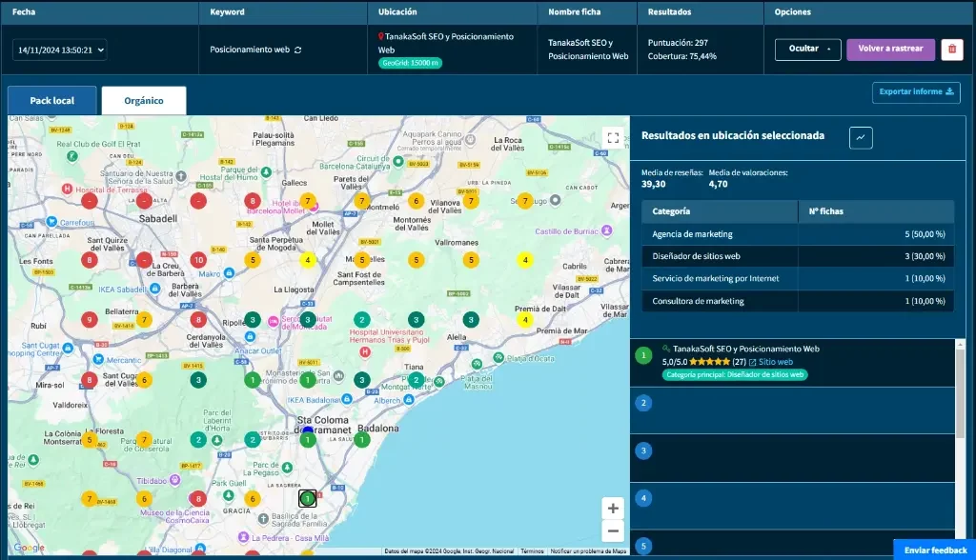
Task: Click the red trash delete icon
Action: pos(951,50)
